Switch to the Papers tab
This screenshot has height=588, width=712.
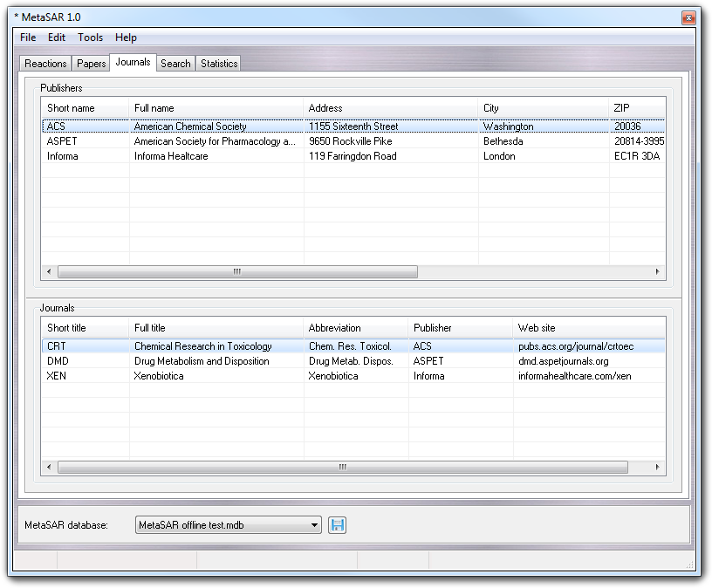pyautogui.click(x=92, y=64)
